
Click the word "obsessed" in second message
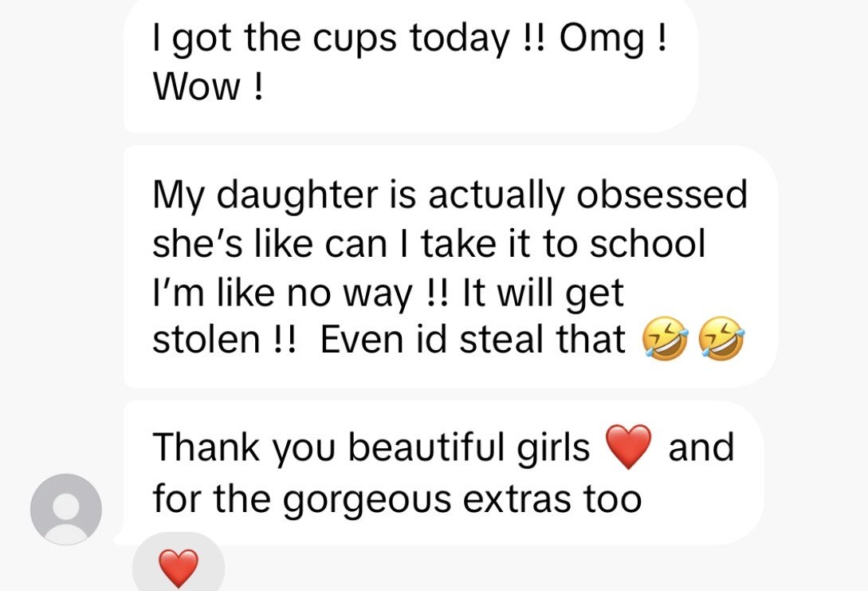pos(662,195)
